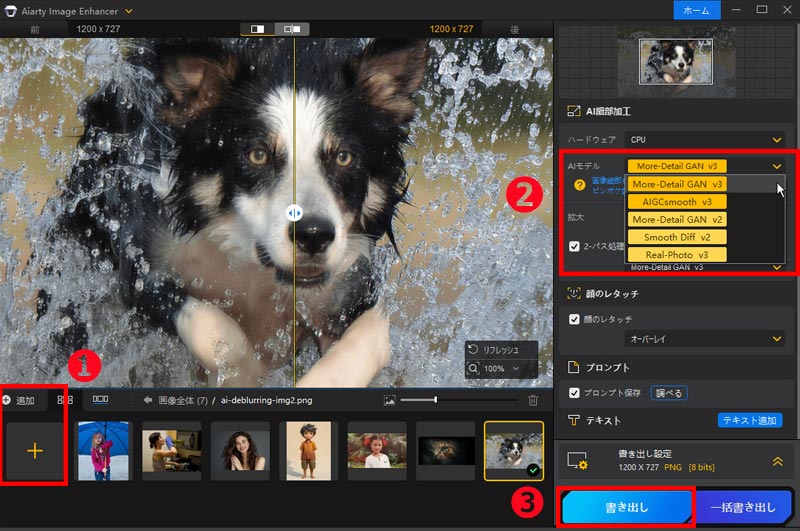The width and height of the screenshot is (800, 531).
Task: Click the テキスト追加 button
Action: [x=750, y=421]
